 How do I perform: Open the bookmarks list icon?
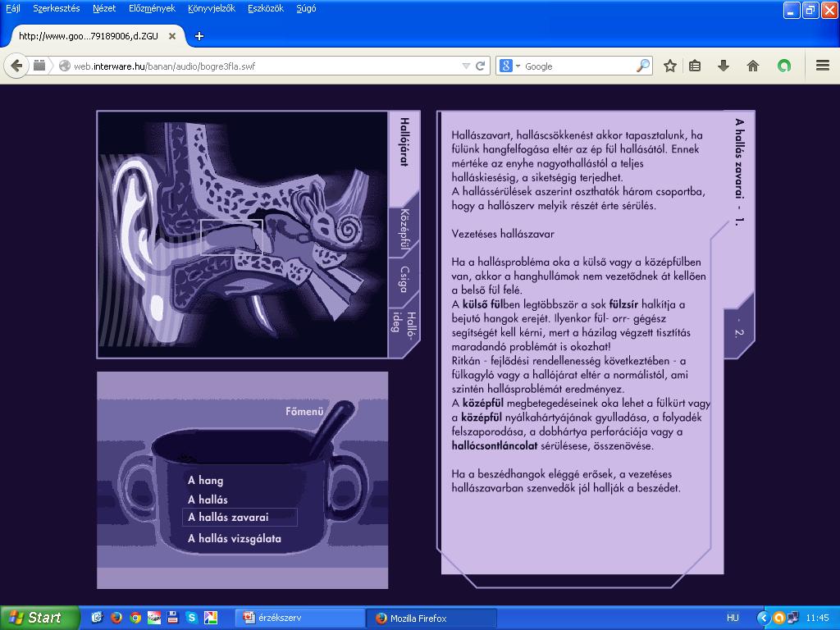tap(695, 66)
